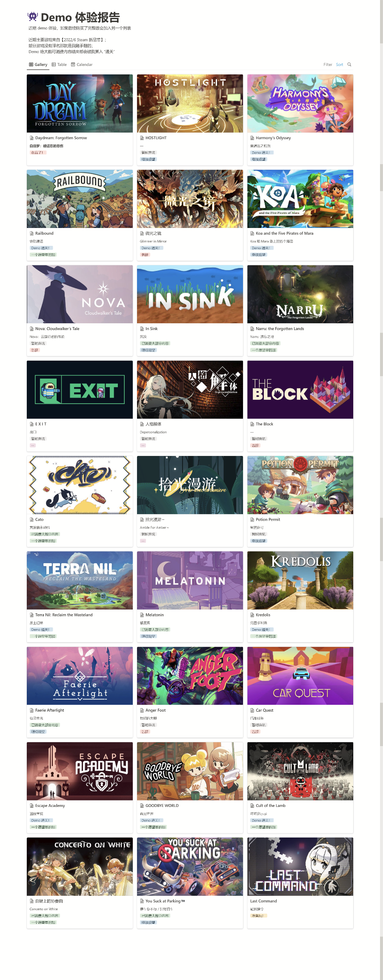Open the Escape Academy card title
The height and width of the screenshot is (980, 383).
click(50, 806)
